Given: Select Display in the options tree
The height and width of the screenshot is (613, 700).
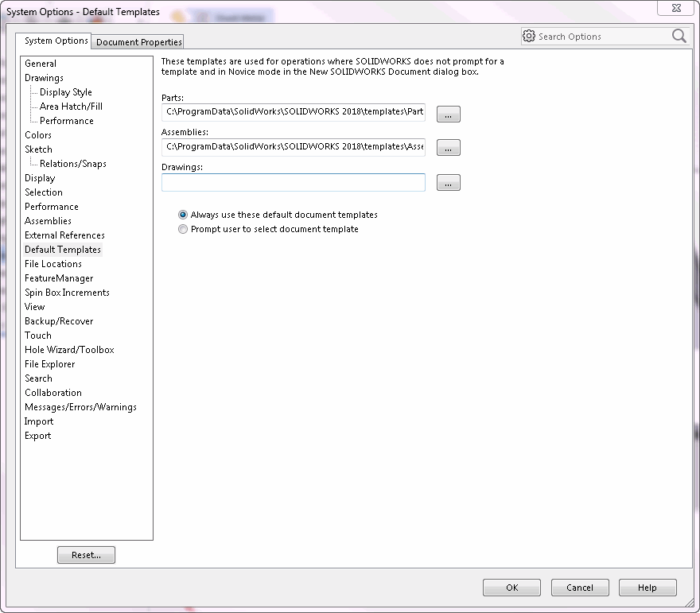Looking at the screenshot, I should (x=40, y=177).
